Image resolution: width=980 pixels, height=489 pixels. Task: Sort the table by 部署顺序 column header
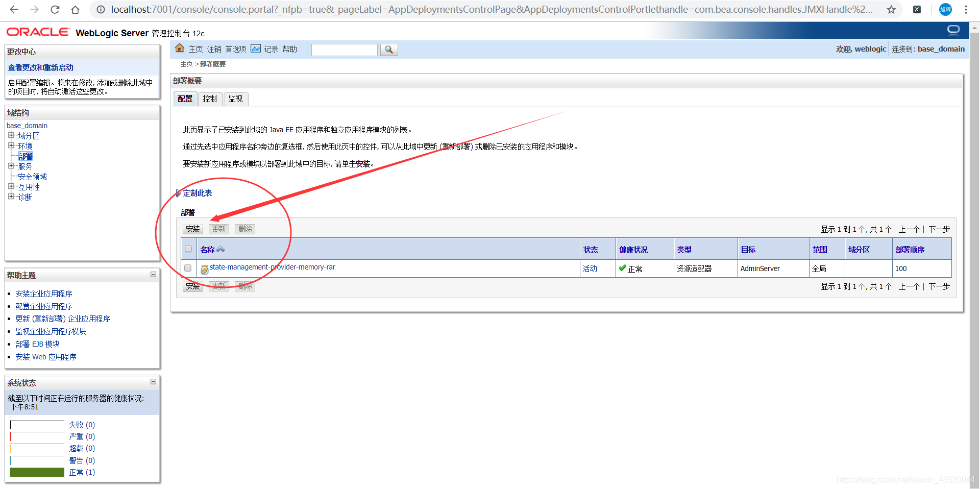coord(910,250)
